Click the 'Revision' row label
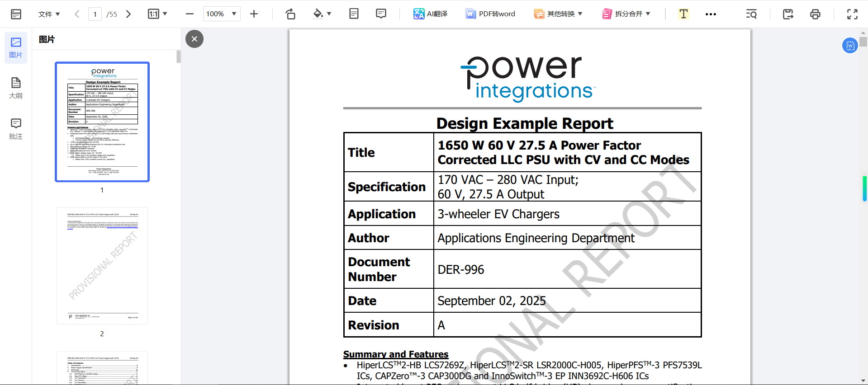 [x=374, y=325]
